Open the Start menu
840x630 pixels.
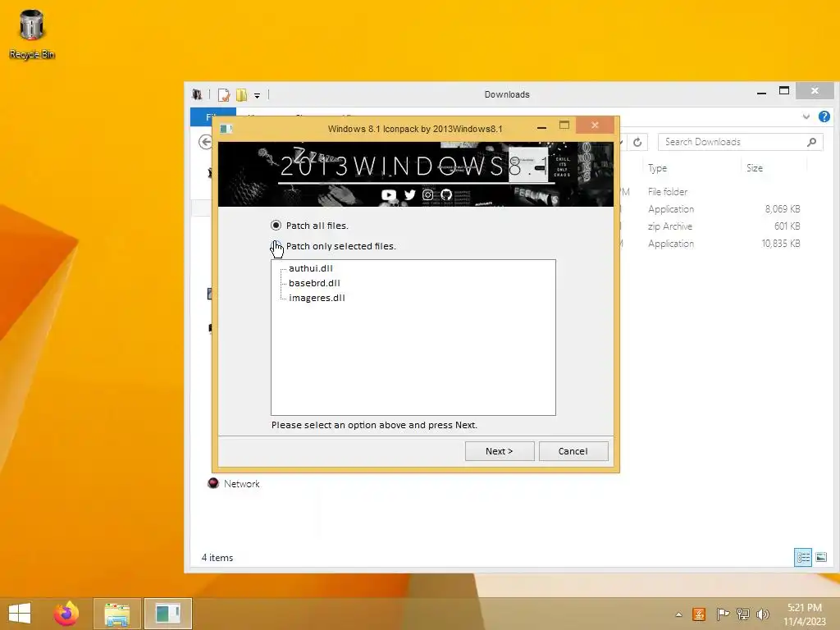(x=20, y=614)
